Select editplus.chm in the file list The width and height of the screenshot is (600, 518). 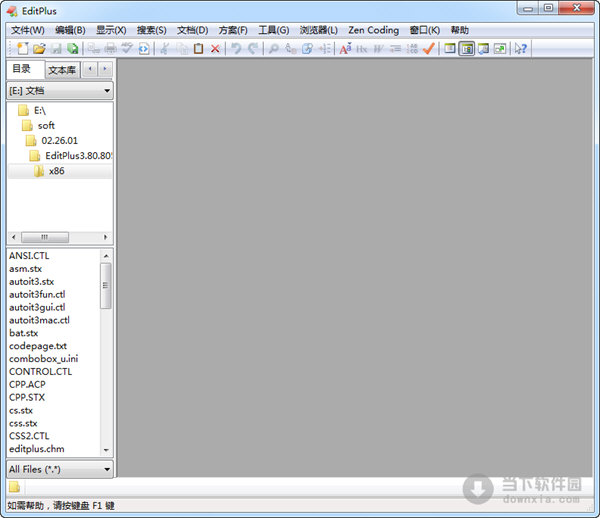[37, 449]
